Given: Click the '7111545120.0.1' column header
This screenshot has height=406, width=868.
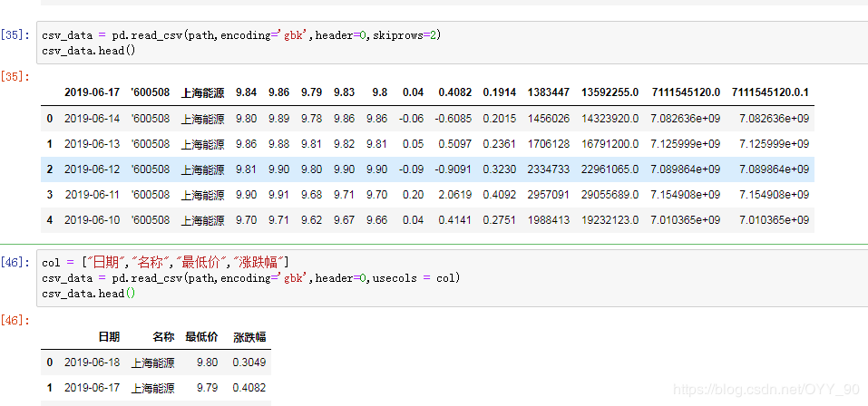Looking at the screenshot, I should click(771, 92).
